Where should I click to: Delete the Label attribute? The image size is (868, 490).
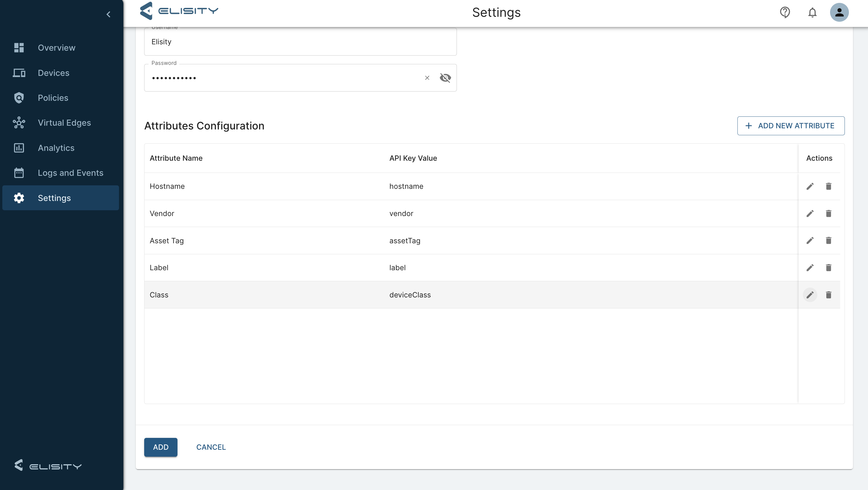tap(829, 268)
